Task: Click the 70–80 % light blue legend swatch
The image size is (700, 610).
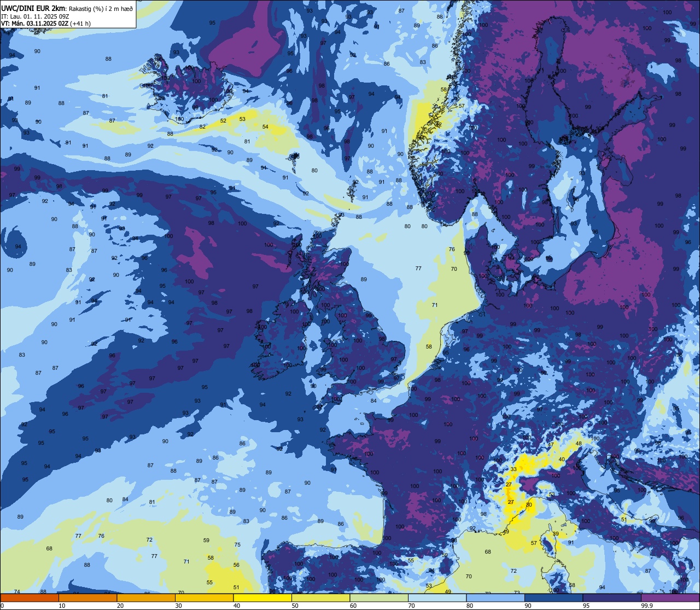Action: click(437, 597)
